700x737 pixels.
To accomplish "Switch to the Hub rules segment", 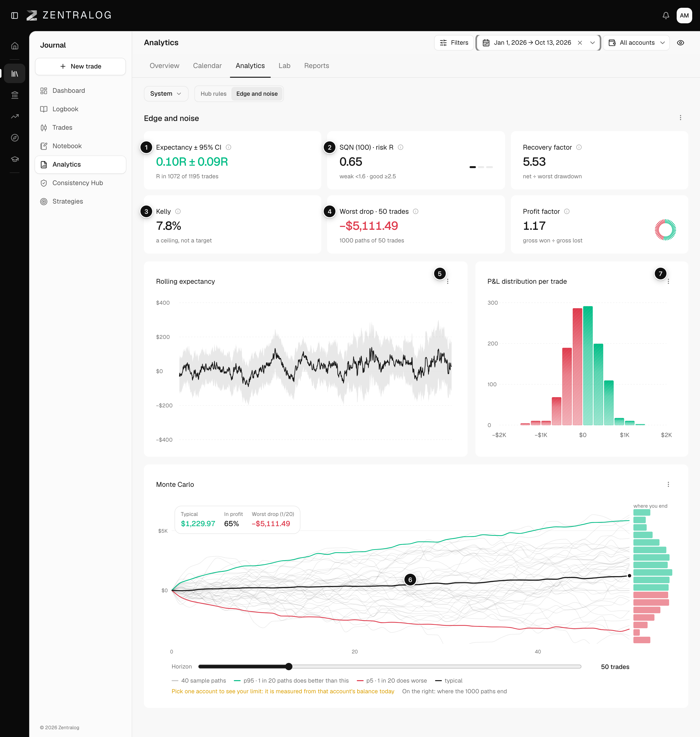I will click(213, 94).
